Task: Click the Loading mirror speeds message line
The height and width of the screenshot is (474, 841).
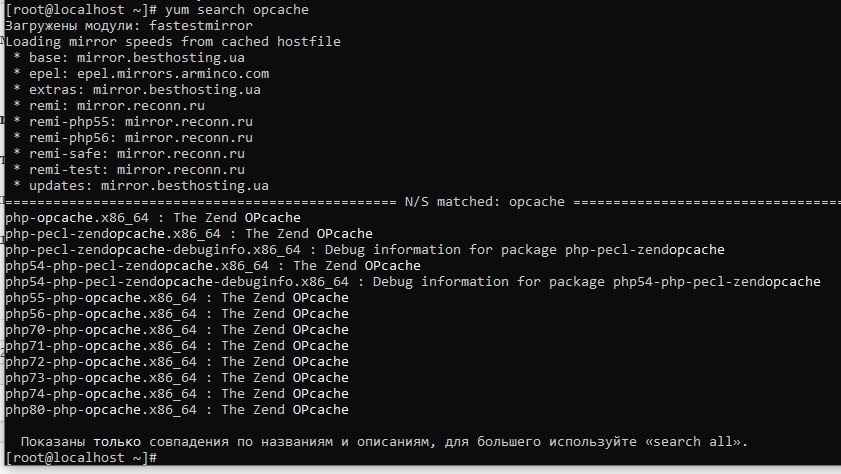Action: tap(173, 42)
